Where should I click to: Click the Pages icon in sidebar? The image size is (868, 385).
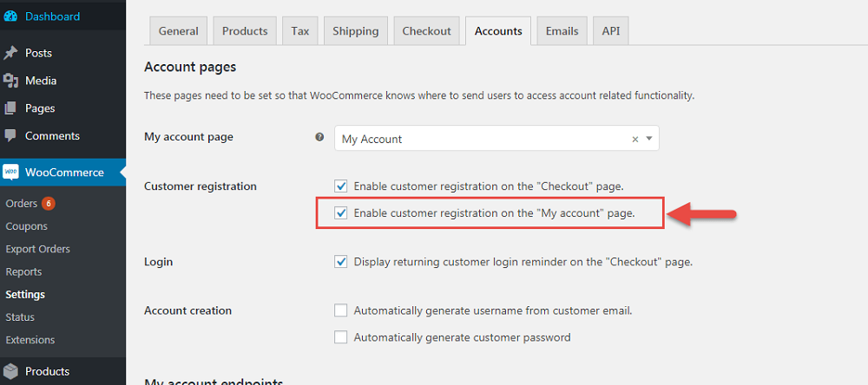click(x=11, y=108)
